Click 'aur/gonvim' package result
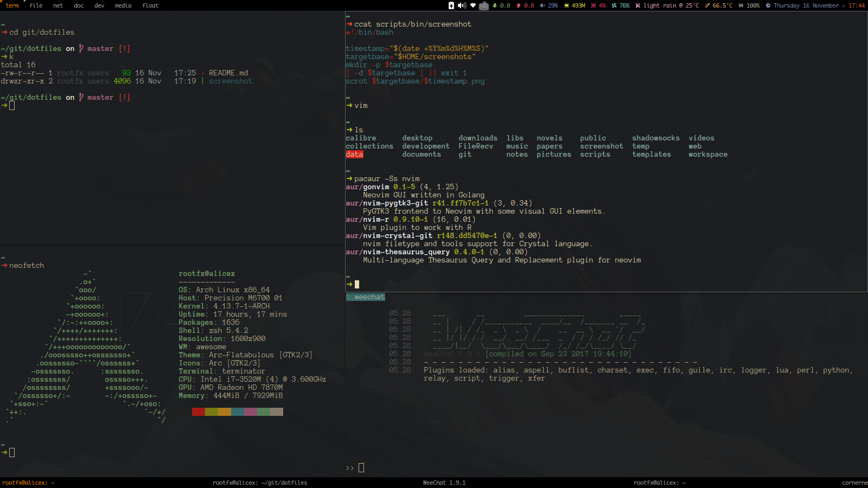Screen dimensions: 868x488 367,187
